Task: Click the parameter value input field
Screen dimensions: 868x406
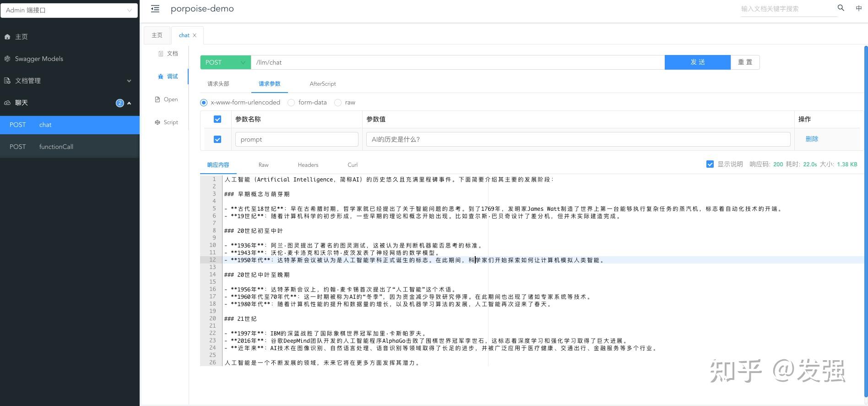Action: coord(578,139)
